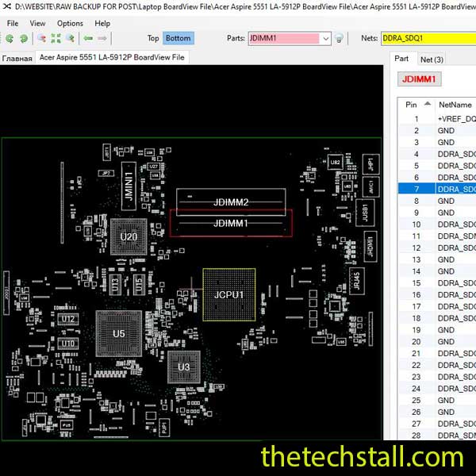This screenshot has height=476, width=476.
Task: Open the File menu
Action: [x=13, y=23]
